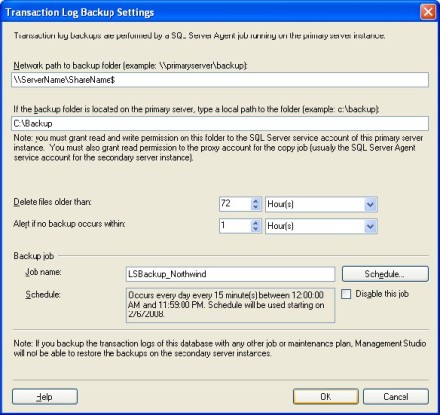Click the local path C:\Backup field
440x415 pixels.
220,124
